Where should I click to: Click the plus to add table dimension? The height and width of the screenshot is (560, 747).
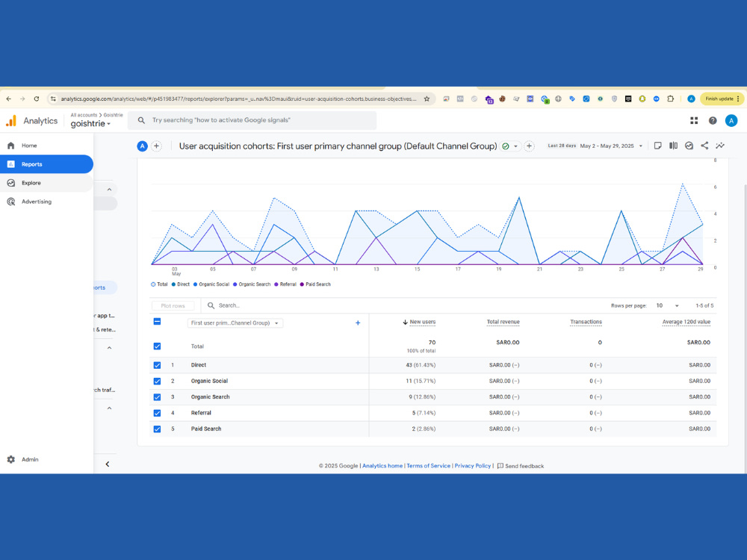coord(358,323)
